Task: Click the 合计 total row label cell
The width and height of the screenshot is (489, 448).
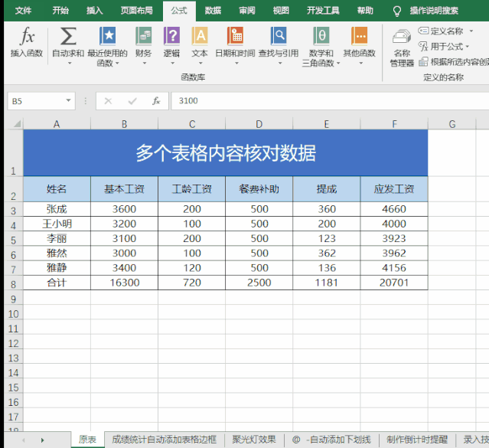Action: [57, 283]
